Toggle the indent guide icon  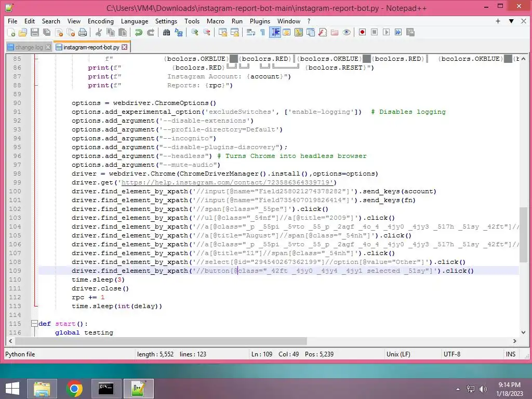tap(275, 32)
